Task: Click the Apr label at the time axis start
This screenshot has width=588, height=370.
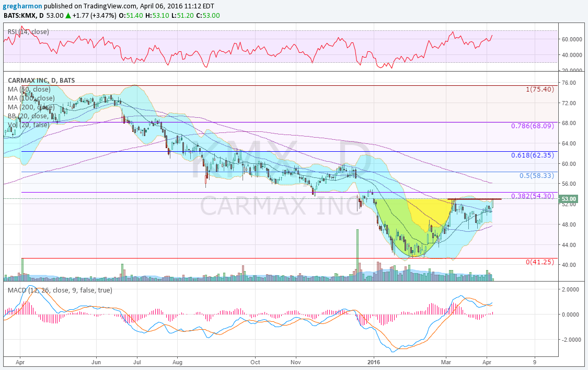Action: pos(20,363)
